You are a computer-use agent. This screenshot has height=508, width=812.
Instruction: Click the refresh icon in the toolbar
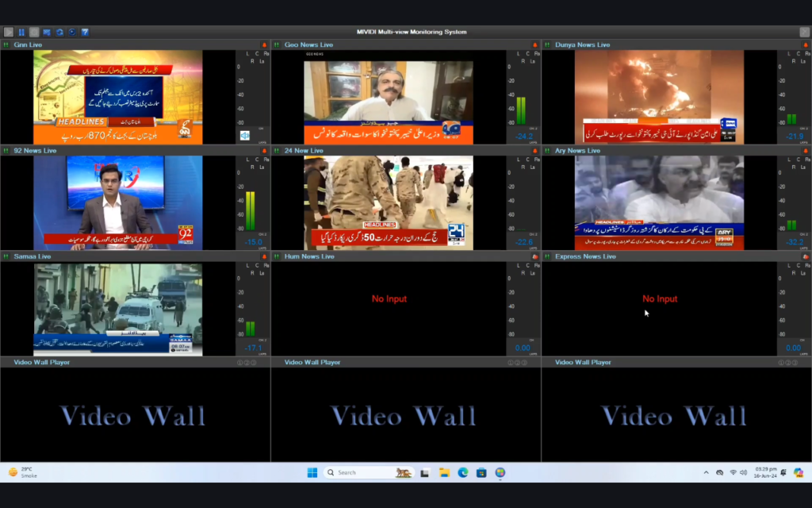59,32
